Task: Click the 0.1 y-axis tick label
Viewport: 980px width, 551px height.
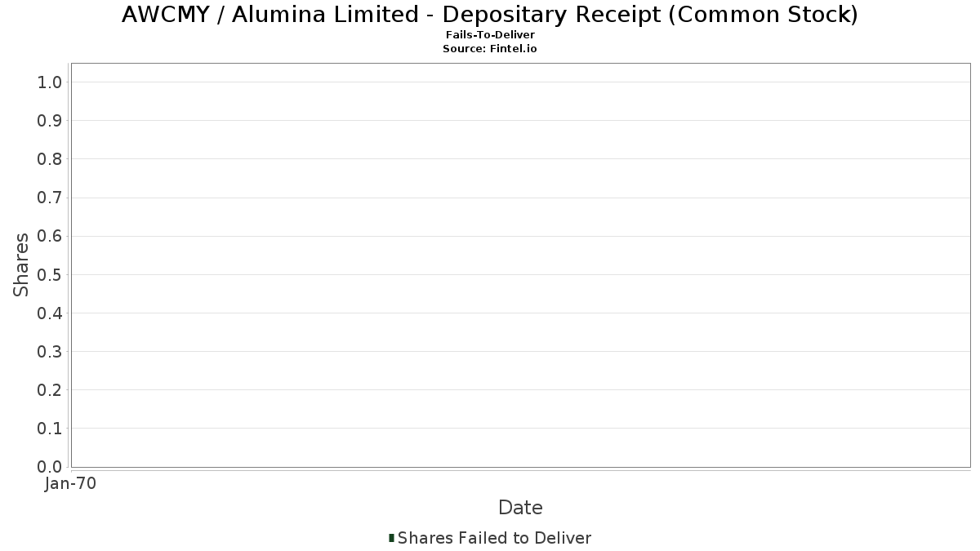Action: (x=50, y=429)
